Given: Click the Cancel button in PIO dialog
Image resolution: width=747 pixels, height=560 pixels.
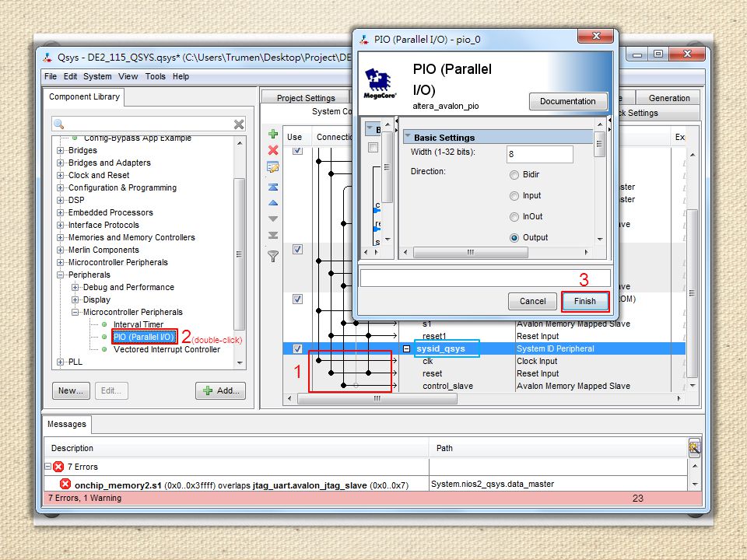Looking at the screenshot, I should coord(532,301).
